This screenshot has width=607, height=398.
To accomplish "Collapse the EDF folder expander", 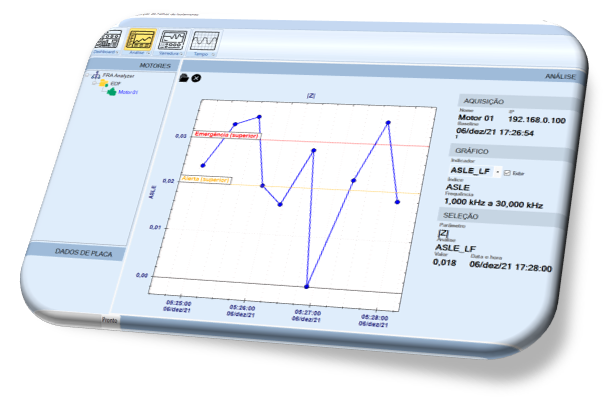I will pyautogui.click(x=94, y=83).
